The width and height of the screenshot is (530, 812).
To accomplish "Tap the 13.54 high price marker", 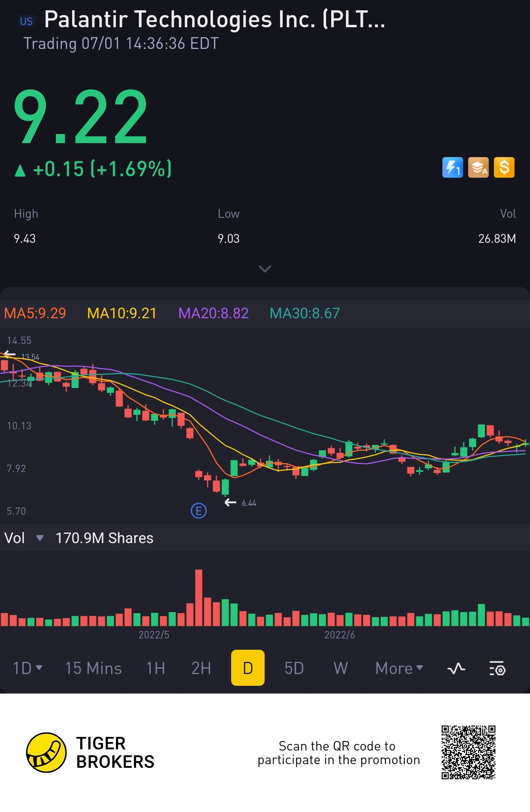I will [30, 357].
